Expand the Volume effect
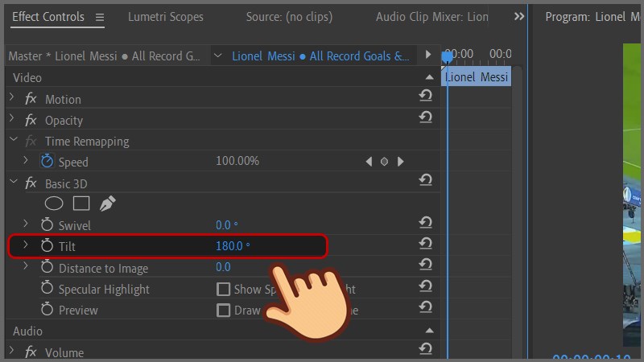This screenshot has width=644, height=362. [12, 350]
